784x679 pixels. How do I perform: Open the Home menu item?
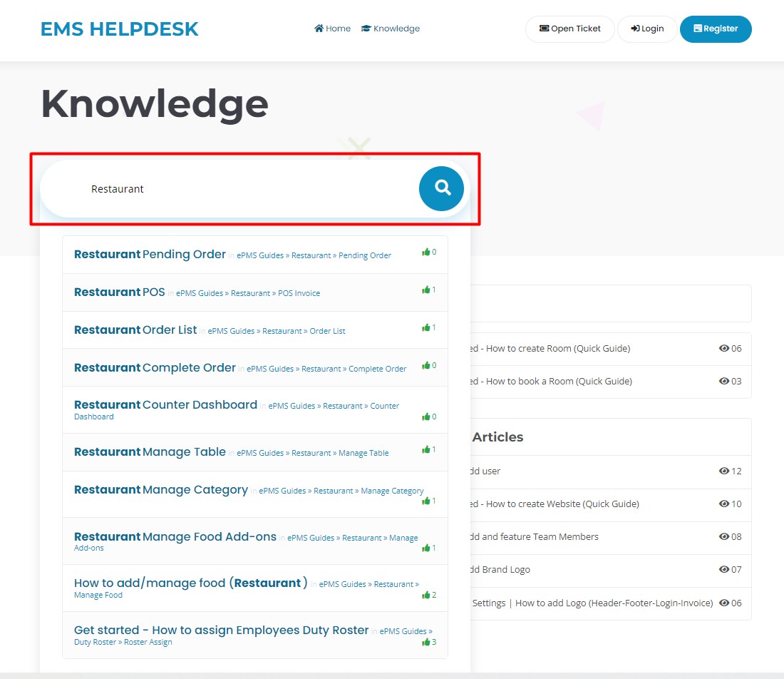[x=332, y=29]
